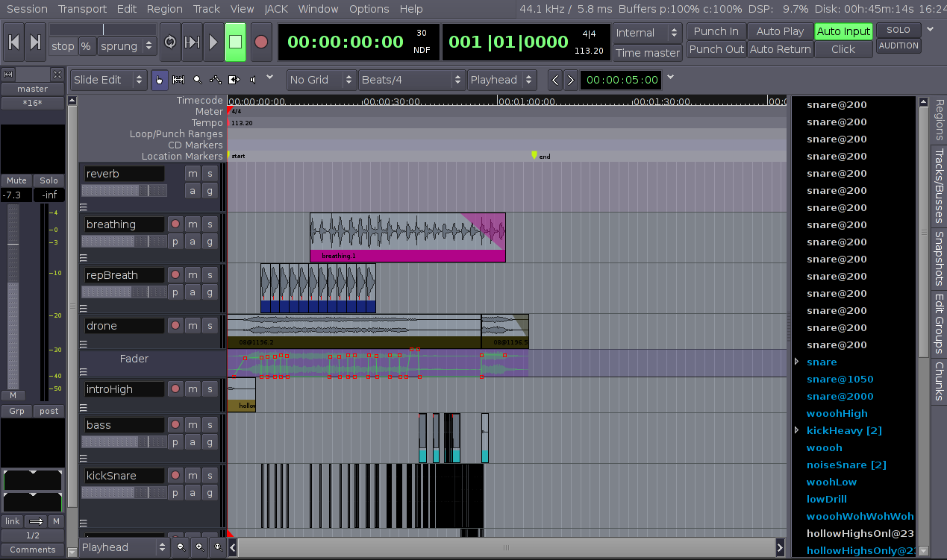Click the go-to-start transport icon
The width and height of the screenshot is (947, 560).
click(13, 43)
